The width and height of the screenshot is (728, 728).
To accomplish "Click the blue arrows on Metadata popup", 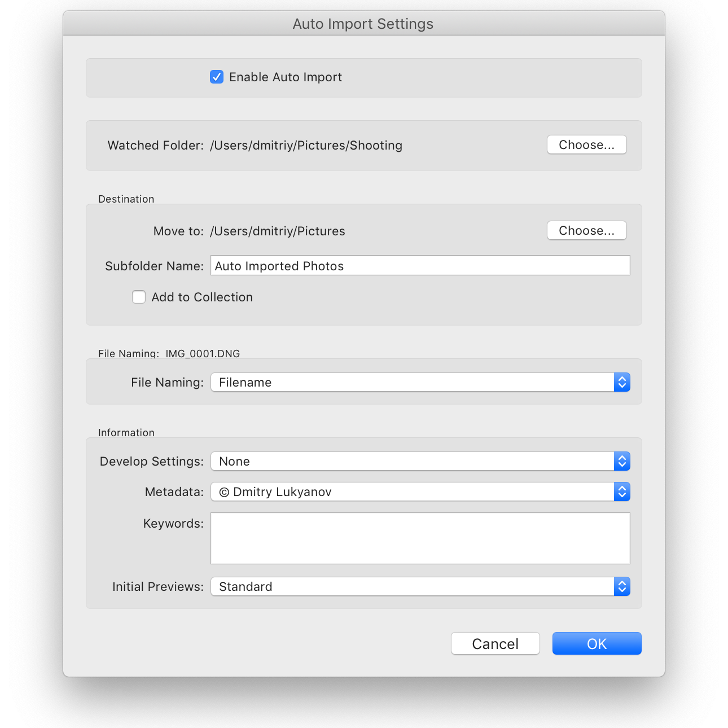I will click(x=622, y=492).
